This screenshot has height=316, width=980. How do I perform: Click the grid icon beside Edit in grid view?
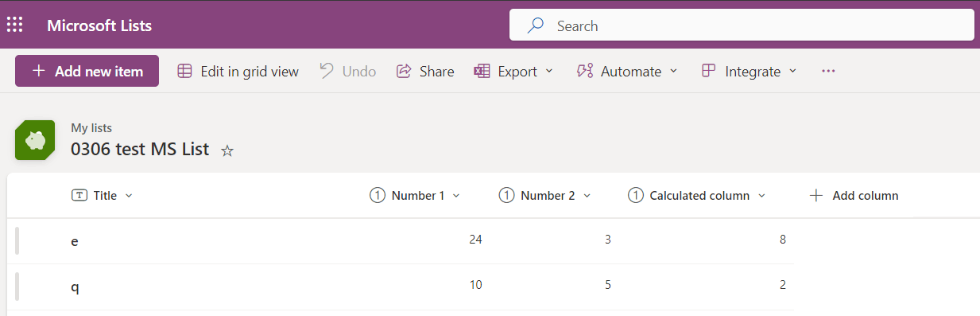point(184,72)
